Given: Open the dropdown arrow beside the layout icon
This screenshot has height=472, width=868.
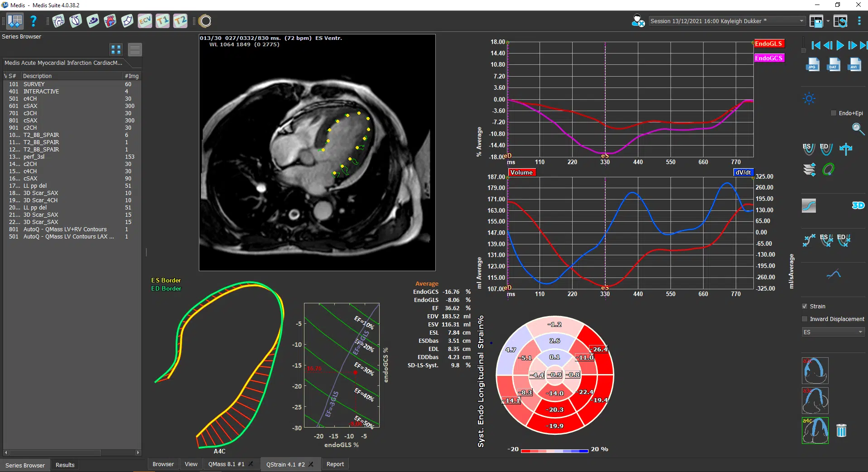Looking at the screenshot, I should click(828, 21).
